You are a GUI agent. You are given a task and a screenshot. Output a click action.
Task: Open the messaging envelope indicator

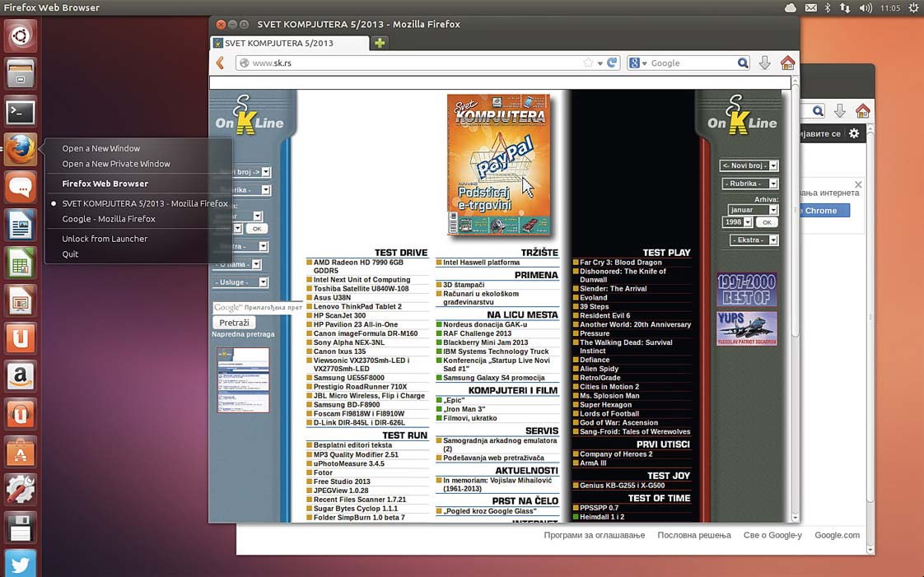(x=811, y=7)
